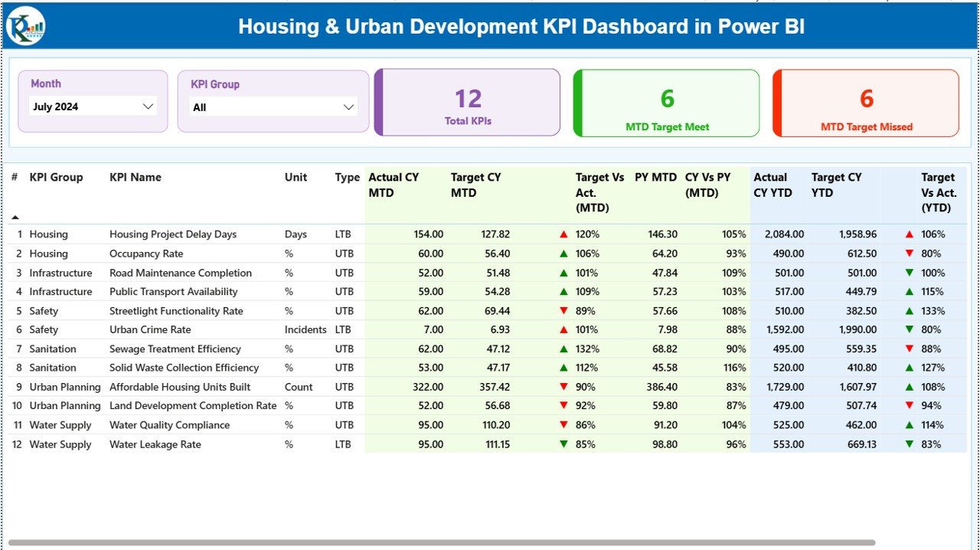Viewport: 980px width, 550px height.
Task: Click the red down arrow for Streetlight Functionality Rate
Action: [x=564, y=310]
